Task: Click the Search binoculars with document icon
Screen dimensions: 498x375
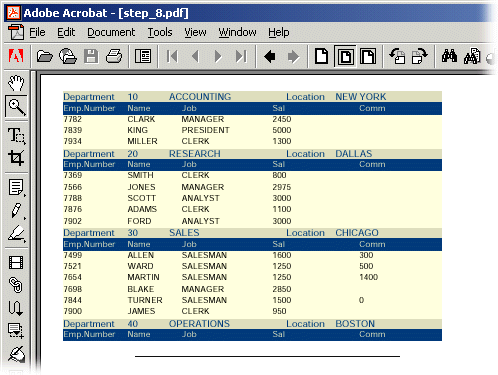Action: 472,56
